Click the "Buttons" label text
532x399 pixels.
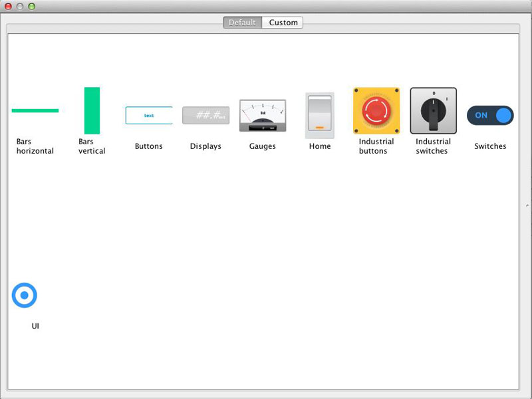148,146
